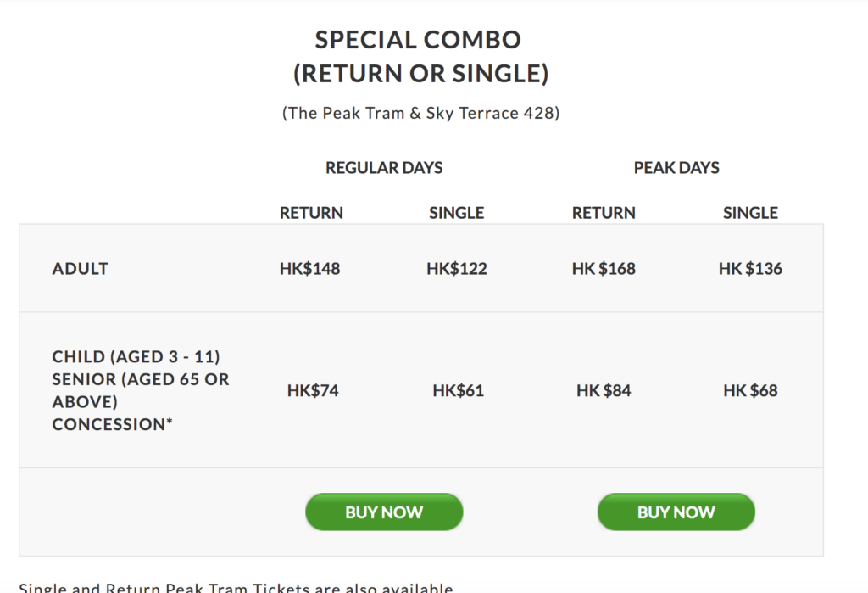868x593 pixels.
Task: Click Buy Now under Regular Days
Action: coord(384,512)
